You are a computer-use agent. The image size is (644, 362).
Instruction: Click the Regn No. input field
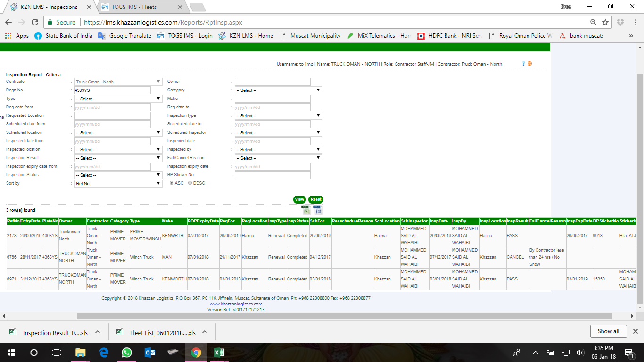pyautogui.click(x=112, y=90)
